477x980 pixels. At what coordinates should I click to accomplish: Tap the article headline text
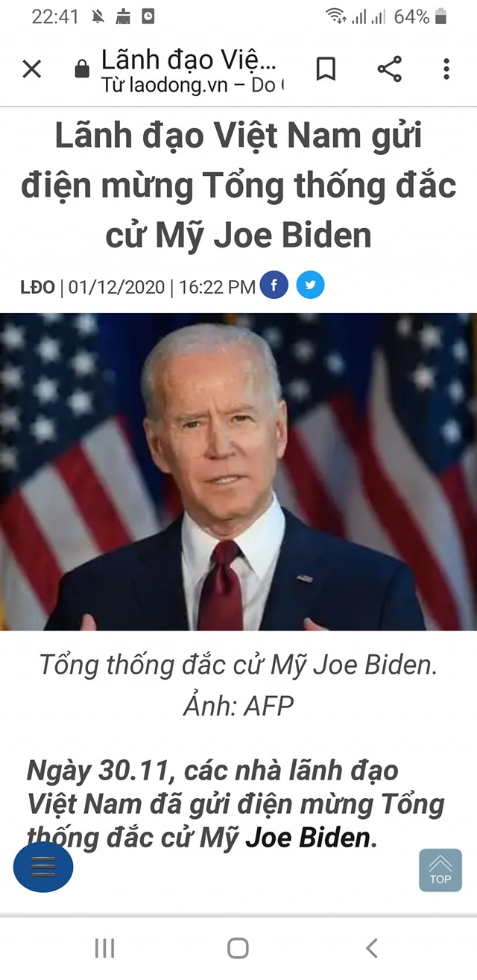coord(238,186)
